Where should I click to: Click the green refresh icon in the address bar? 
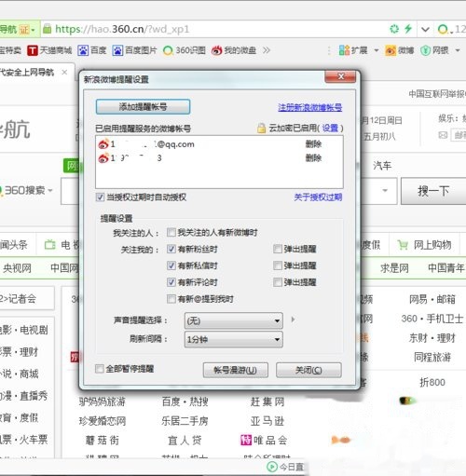[x=394, y=29]
